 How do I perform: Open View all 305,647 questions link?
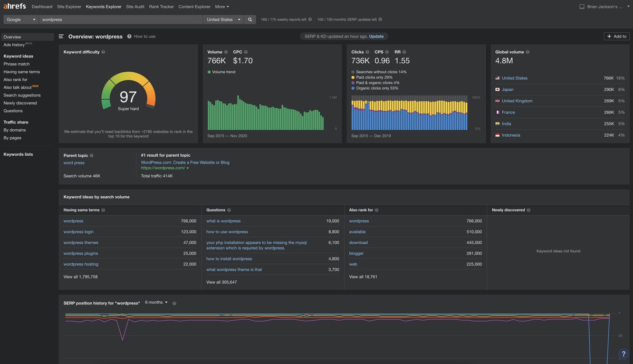pos(222,282)
